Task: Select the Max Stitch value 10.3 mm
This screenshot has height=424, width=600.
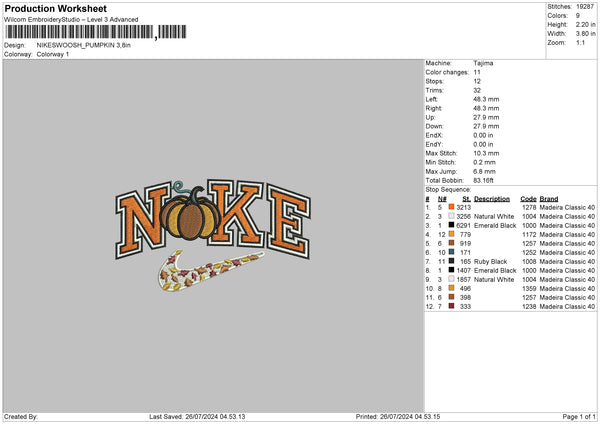Action: click(x=486, y=153)
